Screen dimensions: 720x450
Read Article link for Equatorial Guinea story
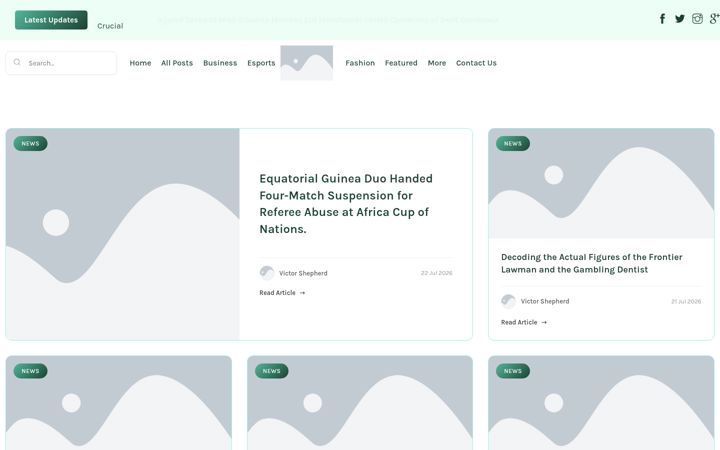click(282, 292)
